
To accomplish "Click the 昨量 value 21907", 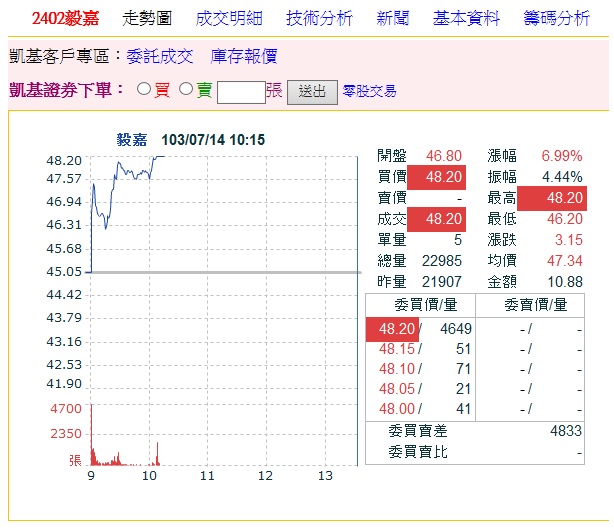I will 442,282.
